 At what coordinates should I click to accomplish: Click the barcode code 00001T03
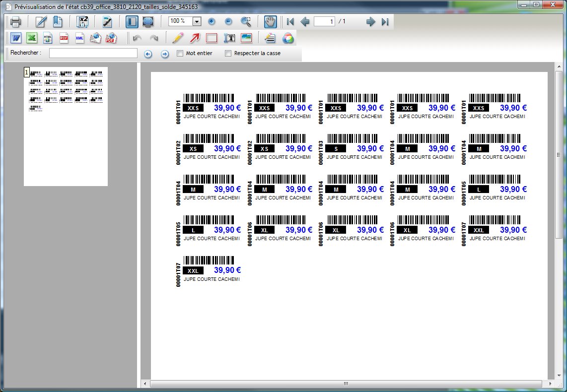point(321,153)
